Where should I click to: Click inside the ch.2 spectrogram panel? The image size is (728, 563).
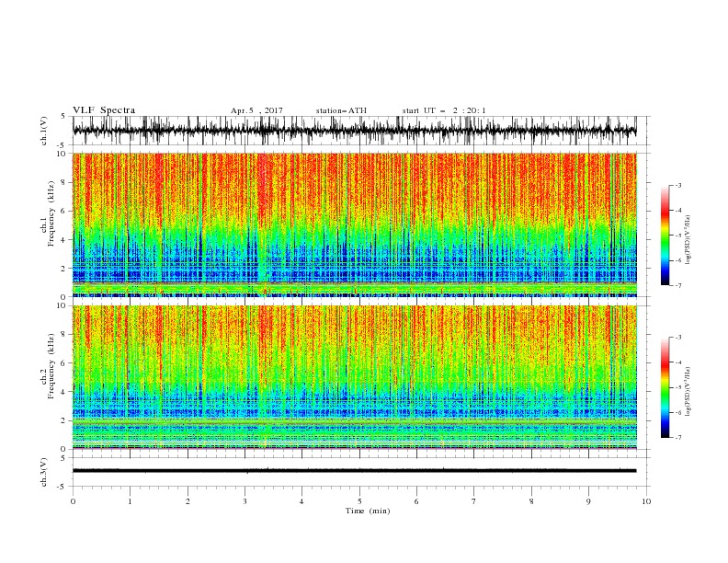pos(354,377)
